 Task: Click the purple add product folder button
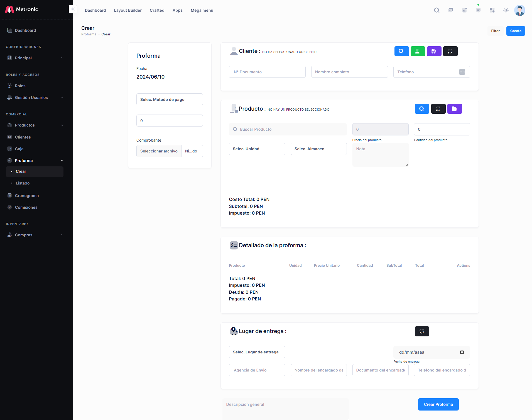454,109
